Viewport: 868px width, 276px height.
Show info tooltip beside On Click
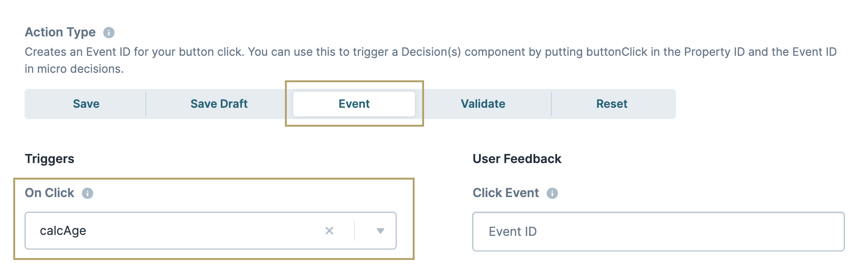click(88, 193)
